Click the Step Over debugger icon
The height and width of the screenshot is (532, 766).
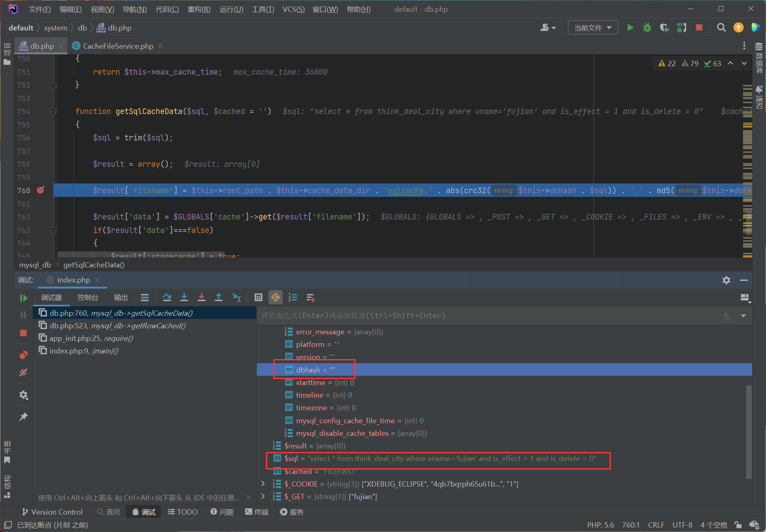[x=167, y=297]
